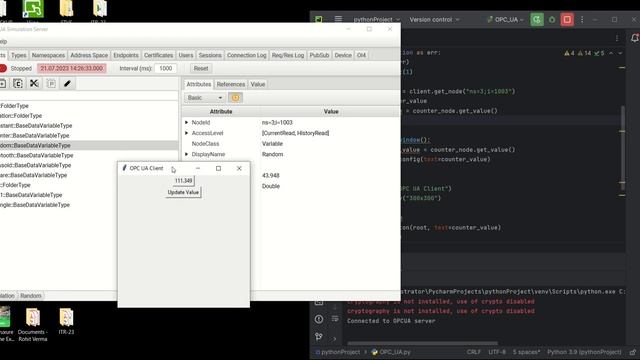This screenshot has width=640, height=360.
Task: Open Documents - Rohit Verma desktop shortcut
Action: [x=33, y=324]
